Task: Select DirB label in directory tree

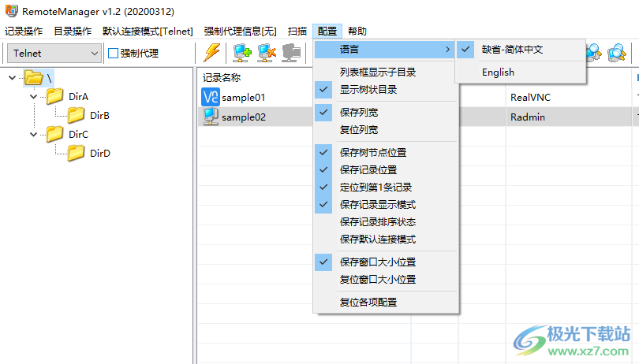Action: 99,116
